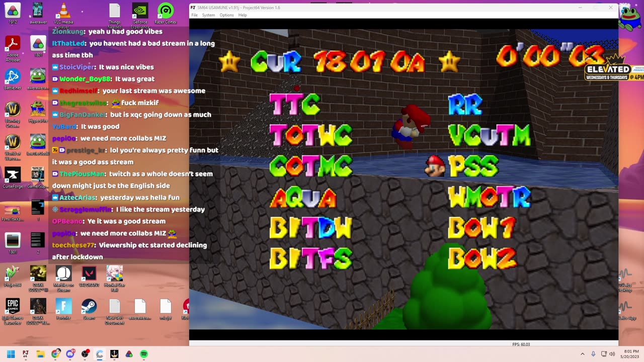
Task: Select WMOTR in the stage list
Action: click(x=489, y=198)
